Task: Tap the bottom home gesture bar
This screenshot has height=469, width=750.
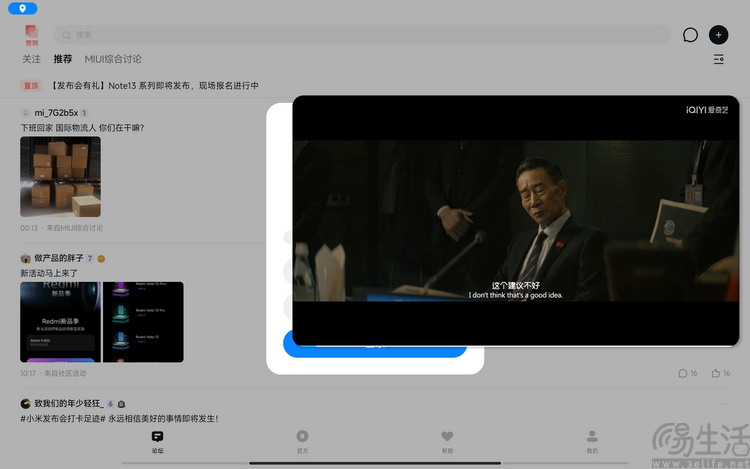Action: point(375,463)
